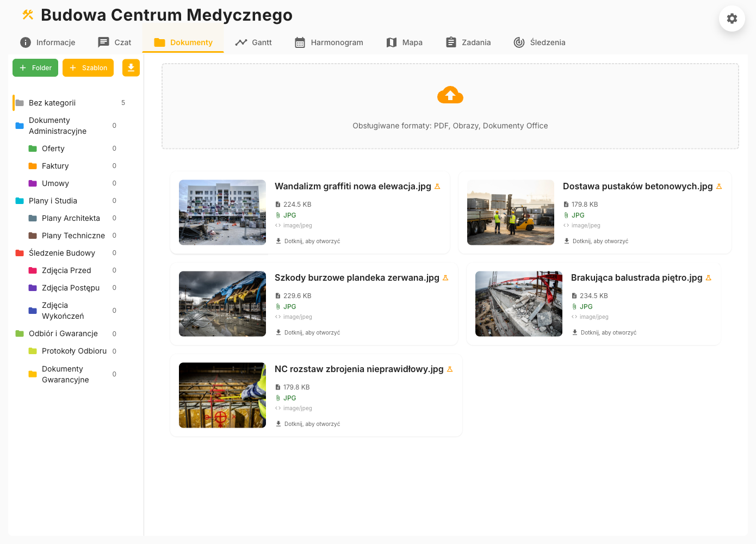This screenshot has height=544, width=756.
Task: Open Dokumenty Administracyjne folder in tree
Action: (57, 126)
